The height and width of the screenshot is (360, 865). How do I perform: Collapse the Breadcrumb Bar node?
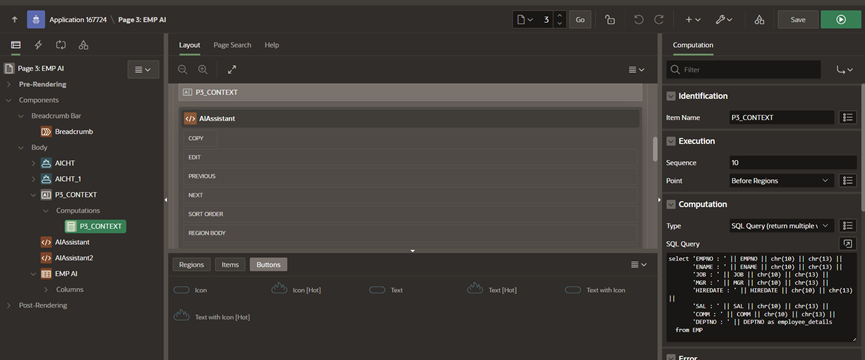click(x=21, y=116)
